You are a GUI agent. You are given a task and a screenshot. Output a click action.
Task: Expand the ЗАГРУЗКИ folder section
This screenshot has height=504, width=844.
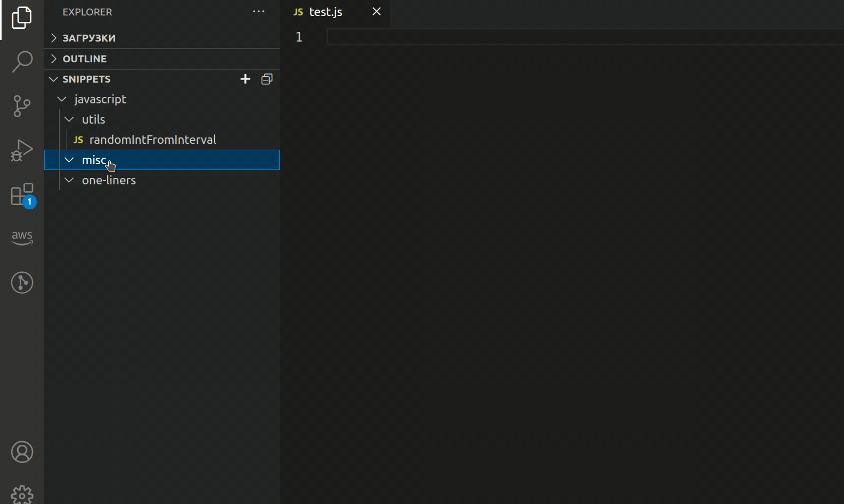[88, 38]
